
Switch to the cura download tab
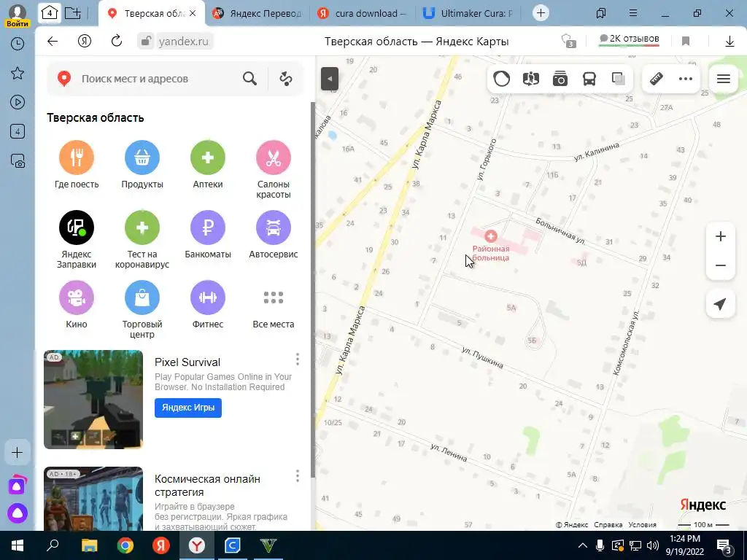[x=363, y=13]
